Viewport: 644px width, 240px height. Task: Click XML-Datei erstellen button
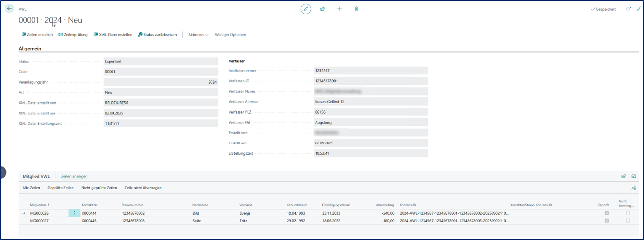click(x=113, y=35)
